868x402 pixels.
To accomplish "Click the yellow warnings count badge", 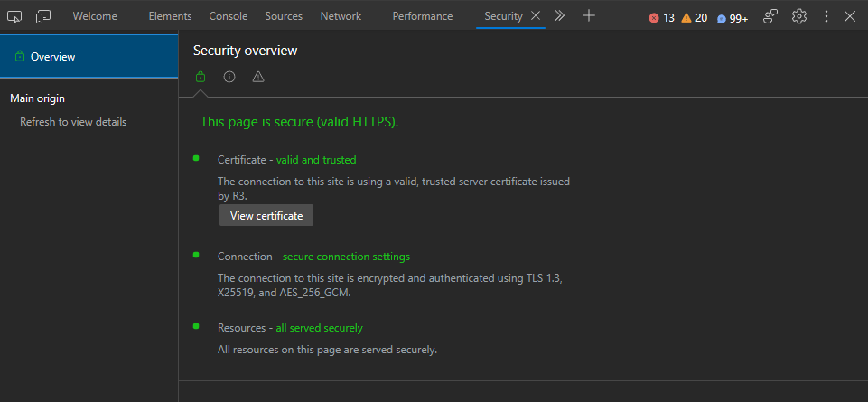I will (694, 18).
